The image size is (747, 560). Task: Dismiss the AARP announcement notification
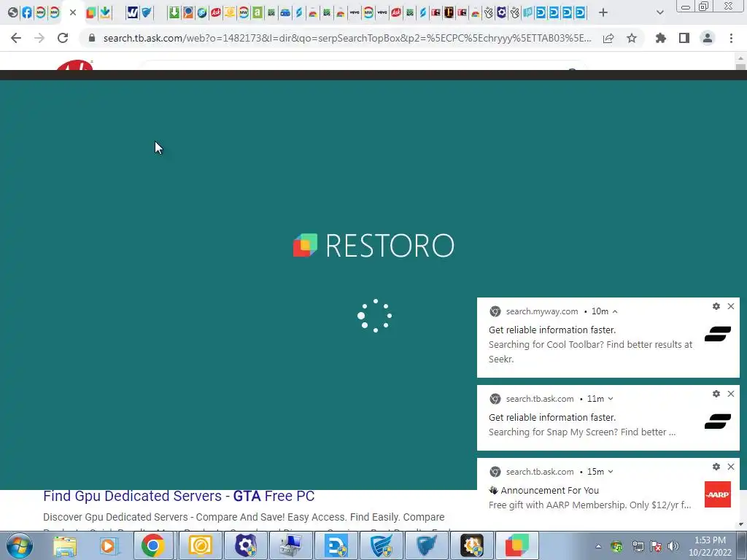pyautogui.click(x=731, y=467)
